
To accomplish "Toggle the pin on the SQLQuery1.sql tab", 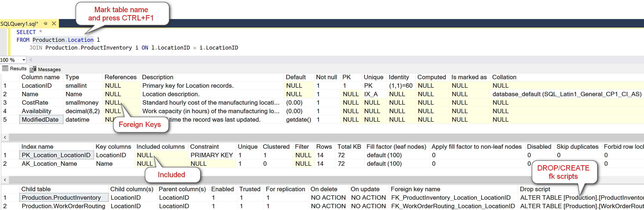I will 45,23.
